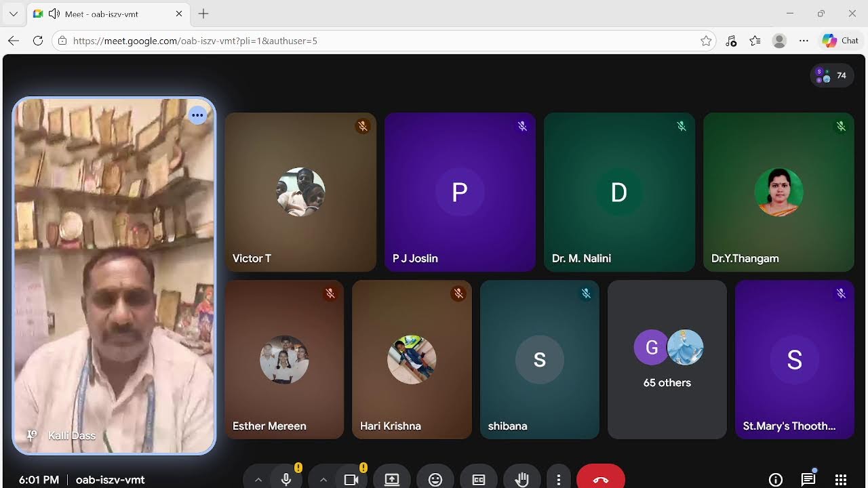868x488 pixels.
Task: Select Hari Krishna's profile photo
Action: coord(412,359)
